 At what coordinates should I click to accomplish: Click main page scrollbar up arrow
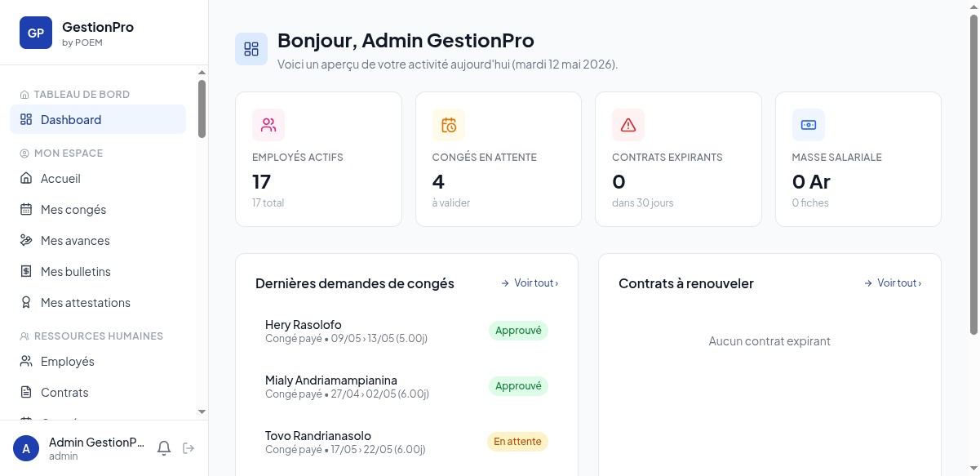point(973,7)
